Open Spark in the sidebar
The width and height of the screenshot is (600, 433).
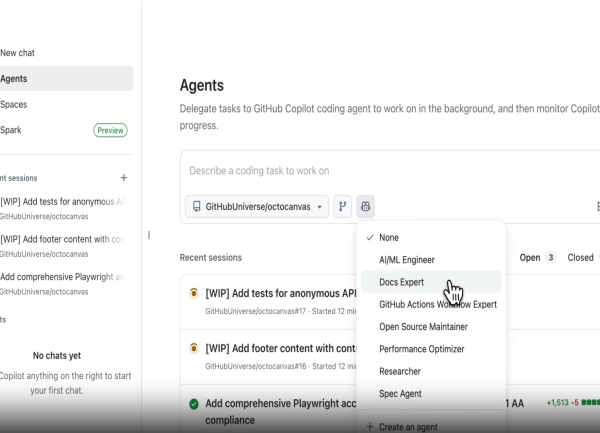tap(65, 130)
